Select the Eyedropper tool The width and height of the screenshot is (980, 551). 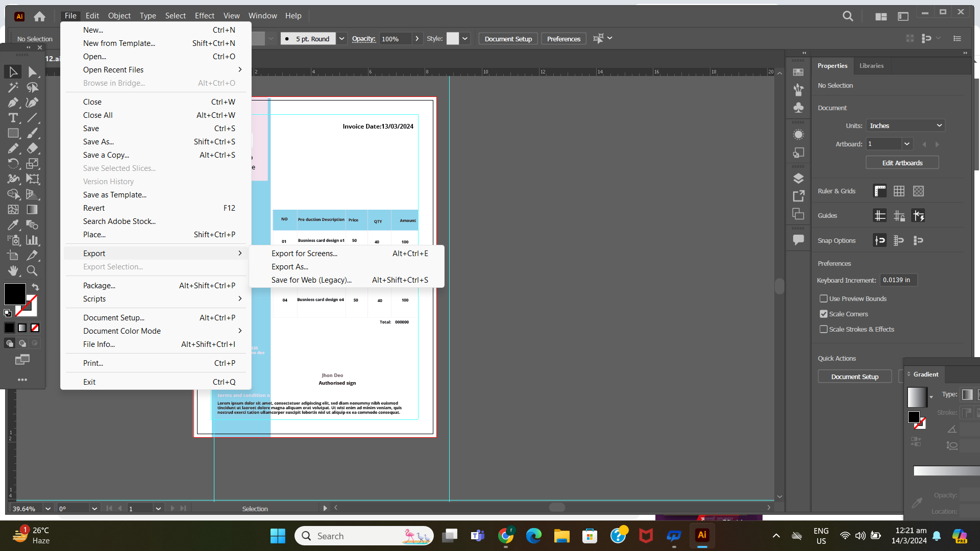pyautogui.click(x=13, y=225)
